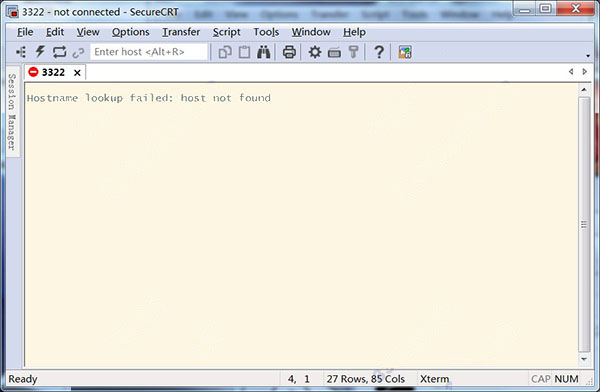Go to next tab with right arrow
600x392 pixels.
point(584,72)
